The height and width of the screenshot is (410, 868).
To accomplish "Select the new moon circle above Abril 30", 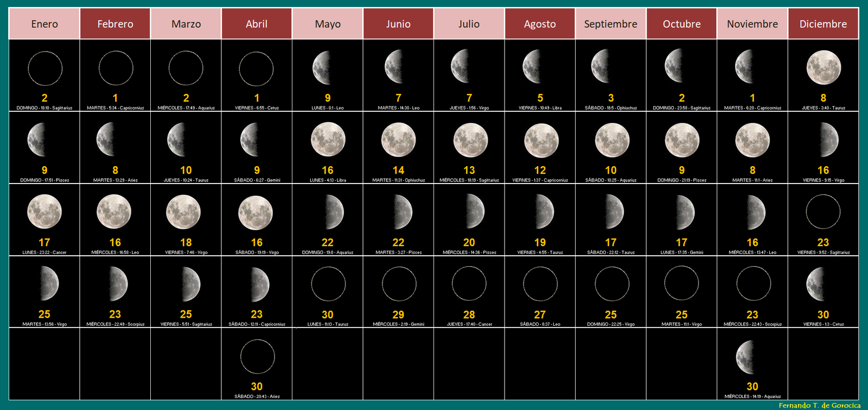I will (257, 357).
